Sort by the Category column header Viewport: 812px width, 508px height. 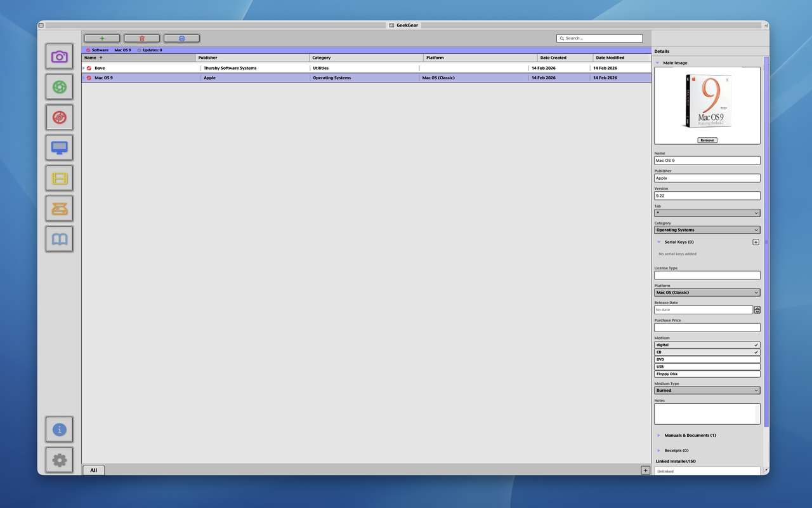coord(367,58)
